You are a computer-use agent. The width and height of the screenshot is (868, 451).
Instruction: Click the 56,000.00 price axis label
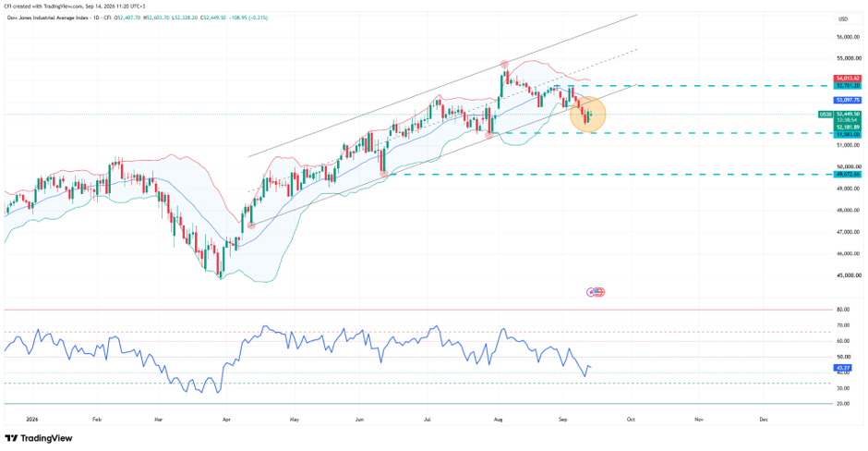coord(849,37)
